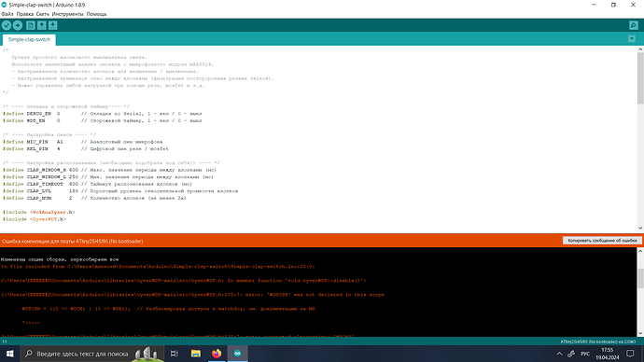Open the Правка menu
The width and height of the screenshot is (644, 362).
25,14
